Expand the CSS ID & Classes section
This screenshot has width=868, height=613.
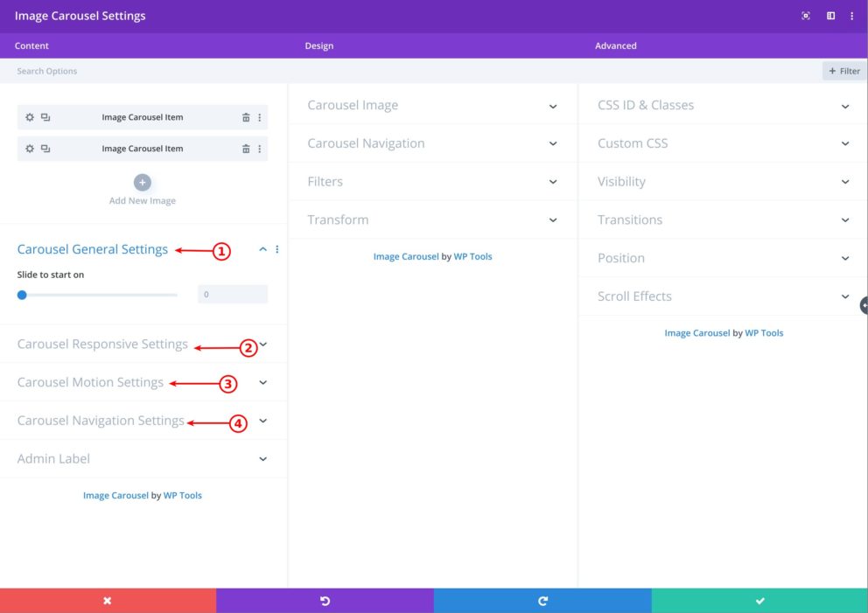844,104
